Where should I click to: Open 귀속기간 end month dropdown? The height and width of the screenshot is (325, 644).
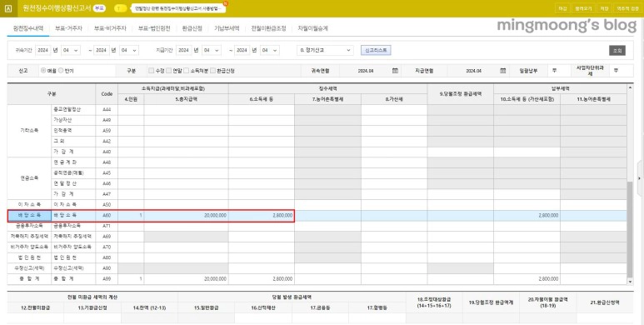pos(129,50)
